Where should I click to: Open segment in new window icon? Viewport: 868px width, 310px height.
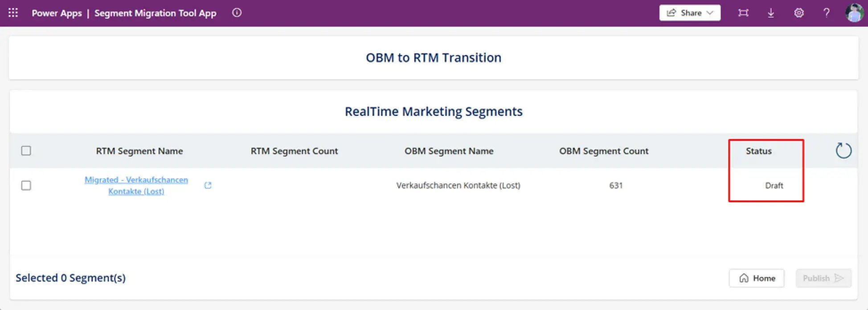[x=208, y=185]
